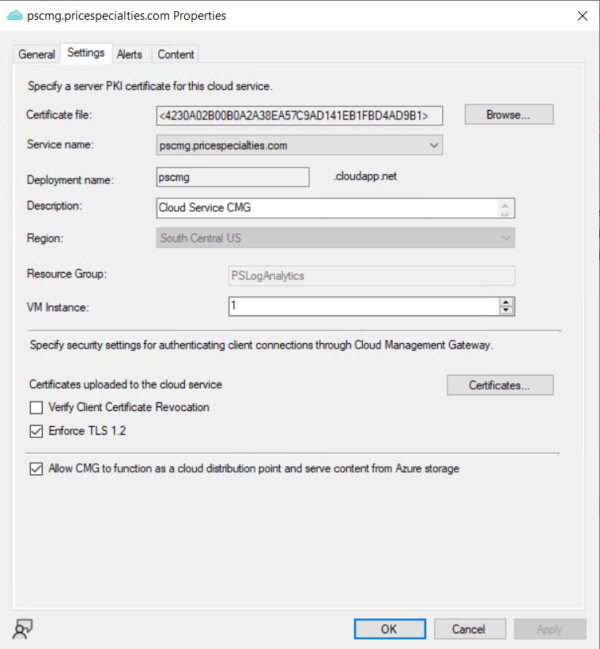This screenshot has height=649, width=600.
Task: Decrease VM Instance count with down arrow
Action: point(506,311)
